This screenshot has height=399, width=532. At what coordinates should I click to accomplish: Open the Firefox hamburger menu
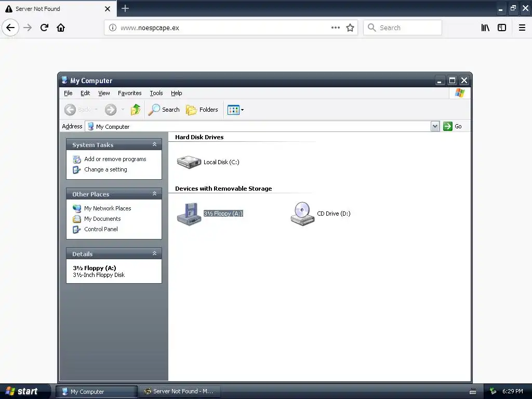coord(522,28)
